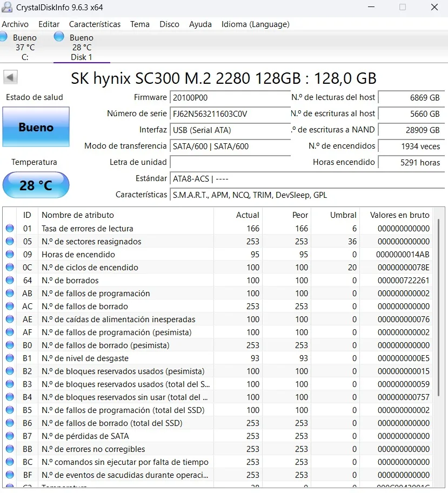Click the status dot for attribute BC
The height and width of the screenshot is (493, 448).
[x=10, y=462]
